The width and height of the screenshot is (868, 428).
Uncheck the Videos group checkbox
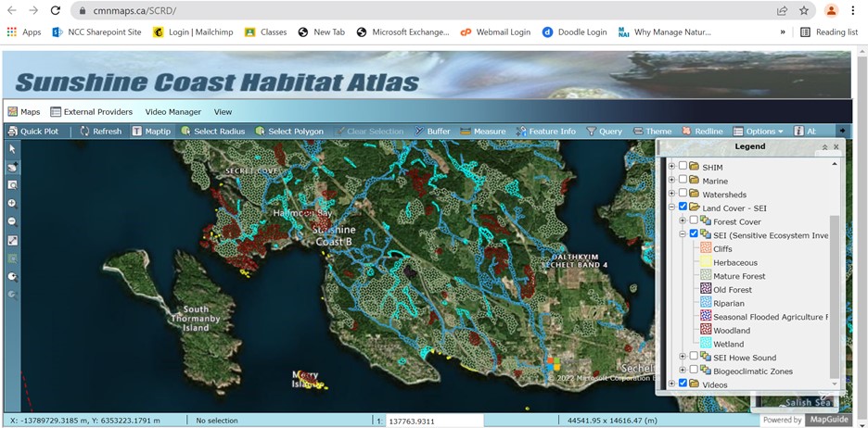coord(683,383)
